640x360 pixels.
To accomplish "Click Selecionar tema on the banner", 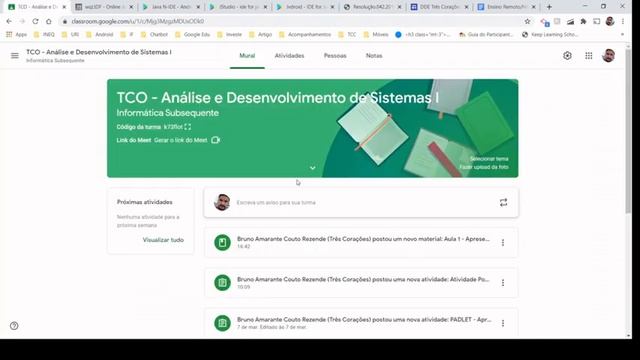I will point(489,159).
